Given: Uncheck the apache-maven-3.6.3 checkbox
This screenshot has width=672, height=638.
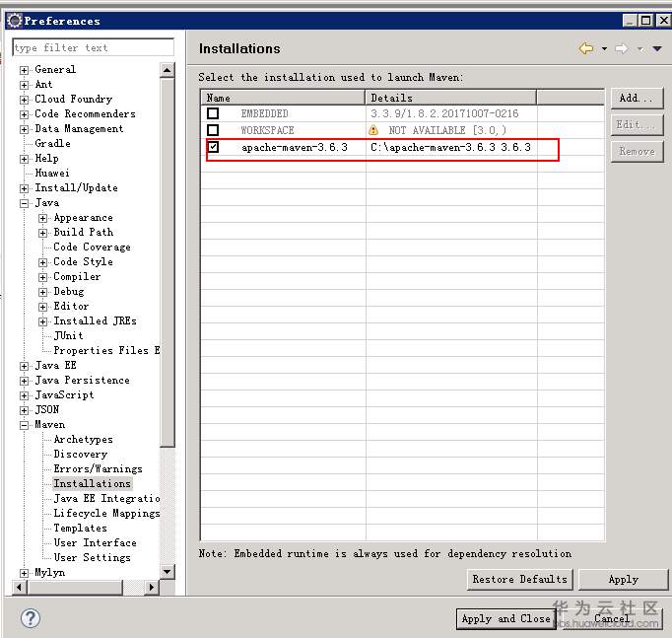Looking at the screenshot, I should coord(213,147).
